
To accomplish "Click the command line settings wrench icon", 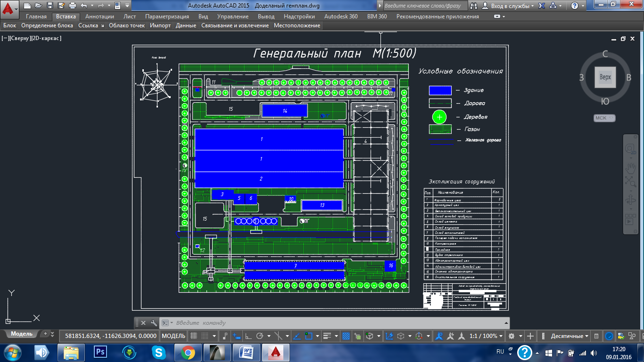I will tap(154, 323).
